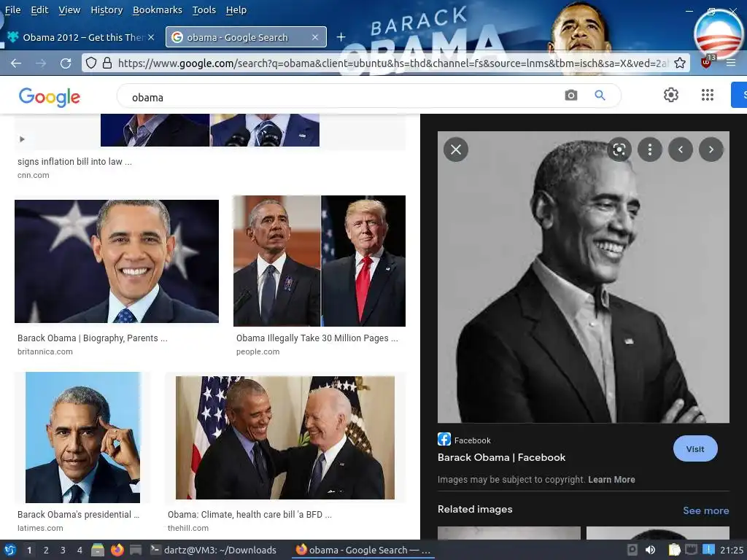747x560 pixels.
Task: Click the Visit button
Action: click(695, 449)
